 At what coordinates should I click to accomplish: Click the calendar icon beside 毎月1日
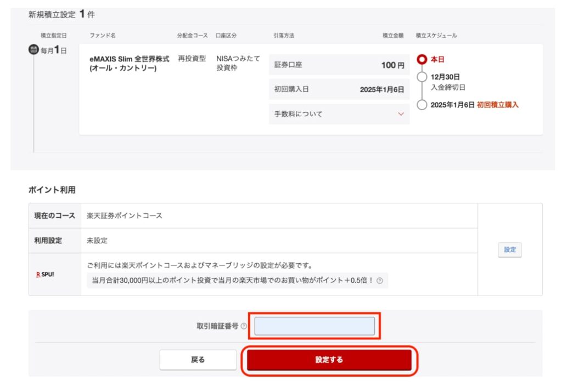33,49
